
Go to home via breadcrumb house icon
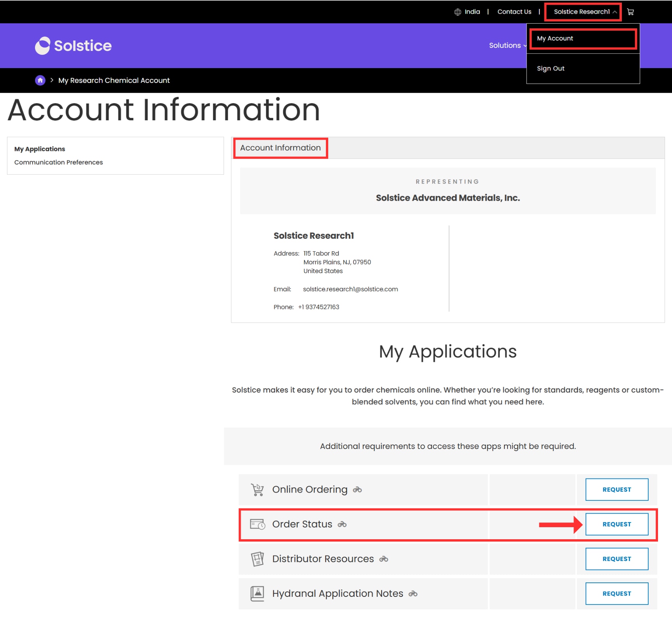tap(40, 80)
